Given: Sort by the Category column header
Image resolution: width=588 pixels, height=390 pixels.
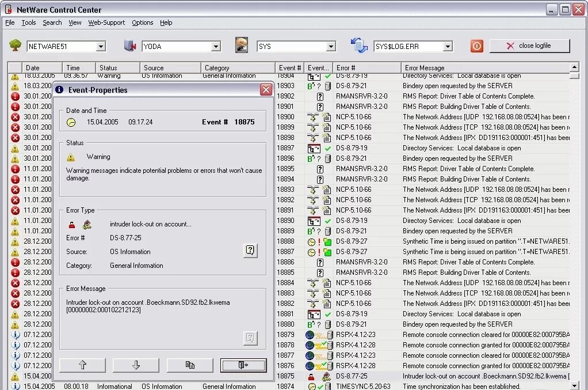Looking at the screenshot, I should (238, 68).
